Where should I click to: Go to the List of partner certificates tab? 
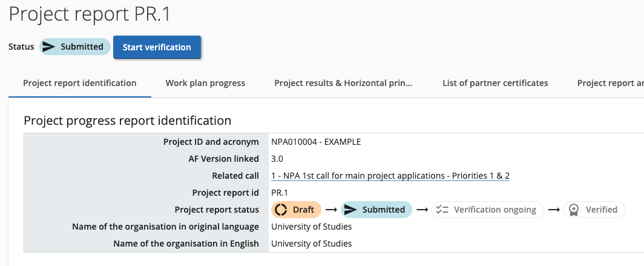[x=495, y=83]
